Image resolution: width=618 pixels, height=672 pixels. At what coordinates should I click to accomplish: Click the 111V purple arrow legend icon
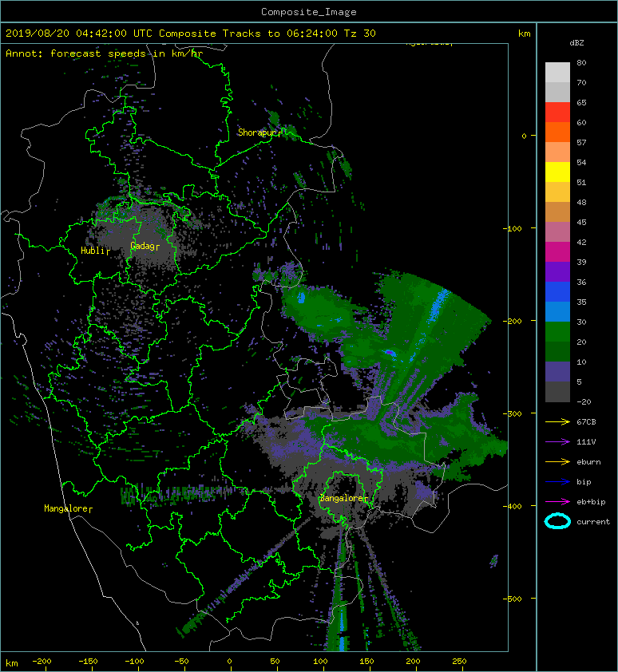coord(557,442)
